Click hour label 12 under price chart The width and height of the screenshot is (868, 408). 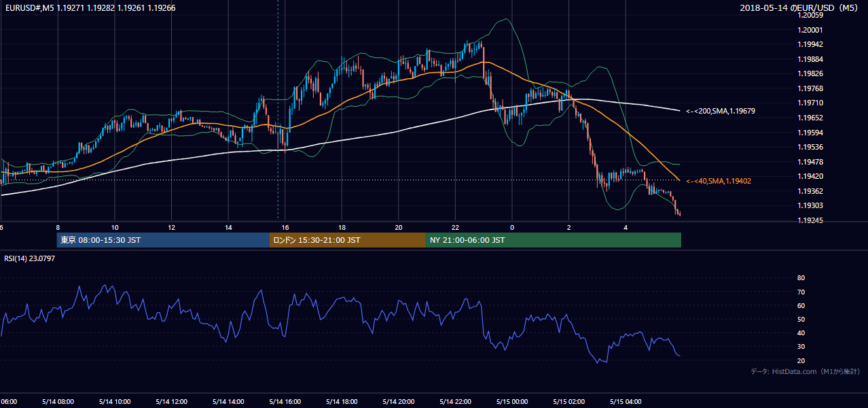tap(172, 227)
